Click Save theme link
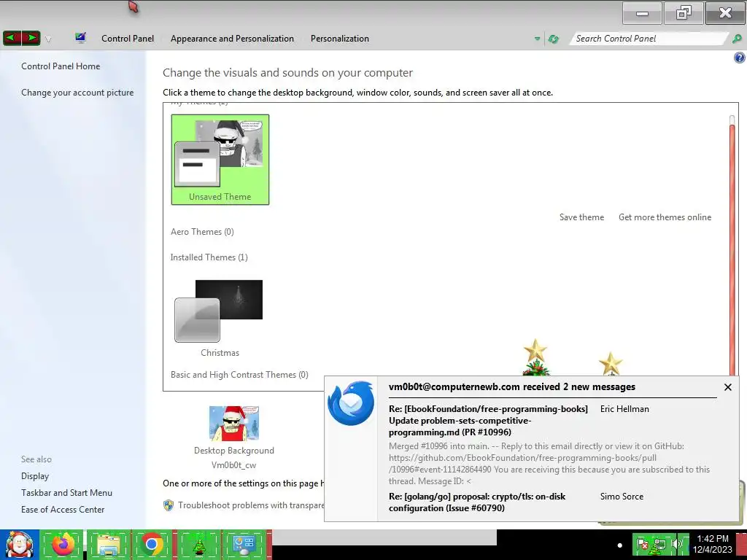This screenshot has width=747, height=560. click(581, 217)
